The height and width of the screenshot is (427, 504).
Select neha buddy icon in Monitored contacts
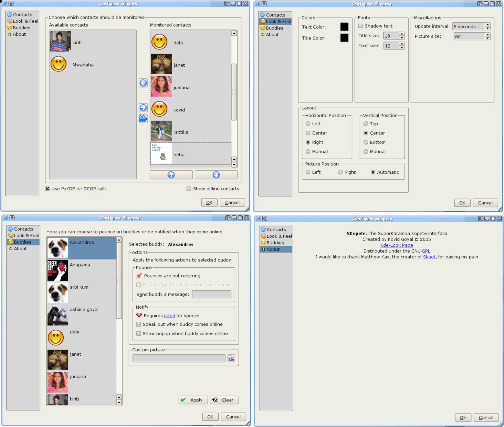[161, 153]
